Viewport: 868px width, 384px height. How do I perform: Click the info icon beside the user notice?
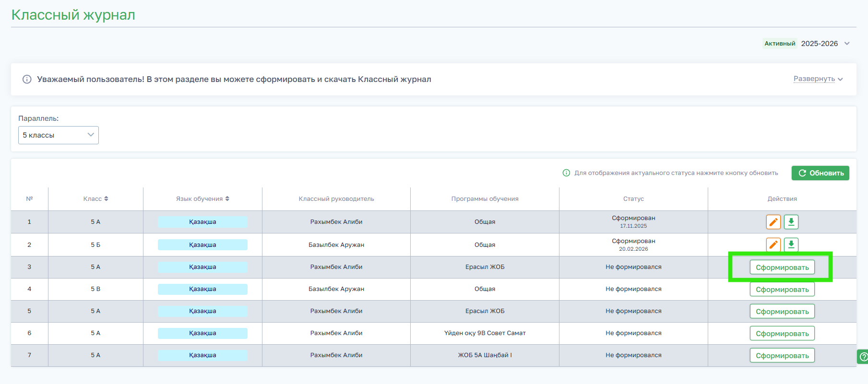[x=27, y=79]
